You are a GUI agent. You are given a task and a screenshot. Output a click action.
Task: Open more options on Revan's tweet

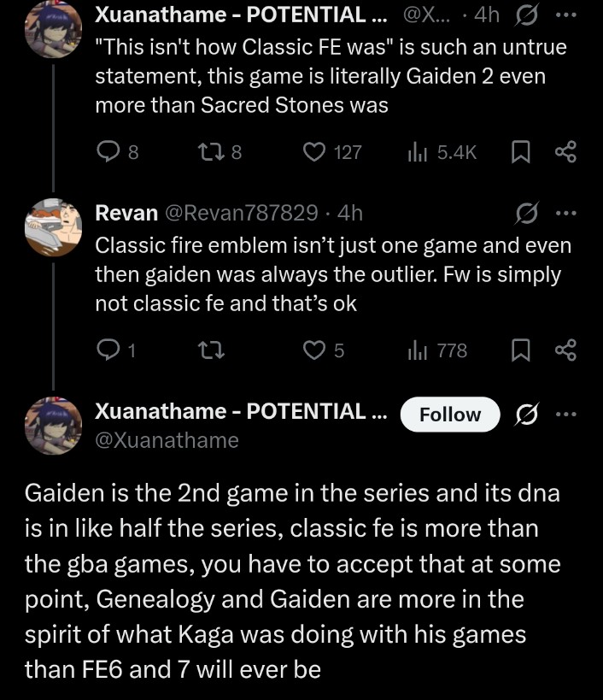pyautogui.click(x=566, y=214)
